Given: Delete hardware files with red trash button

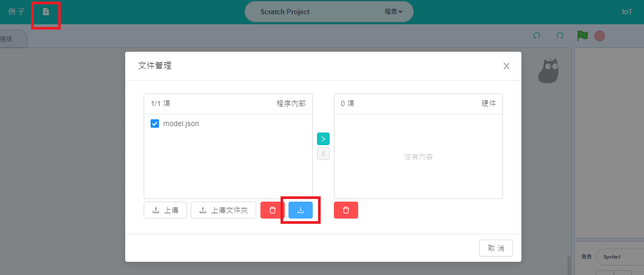Looking at the screenshot, I should pos(346,210).
